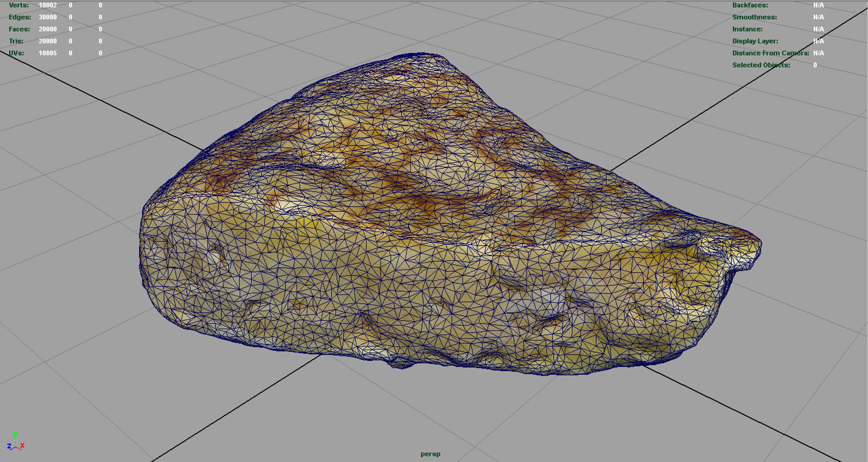Image resolution: width=868 pixels, height=462 pixels.
Task: Click the Verts label in the HUD
Action: 19,5
